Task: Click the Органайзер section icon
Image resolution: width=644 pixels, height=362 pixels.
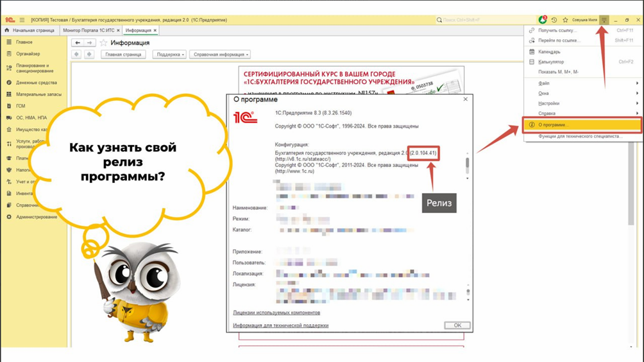Action: (x=9, y=54)
